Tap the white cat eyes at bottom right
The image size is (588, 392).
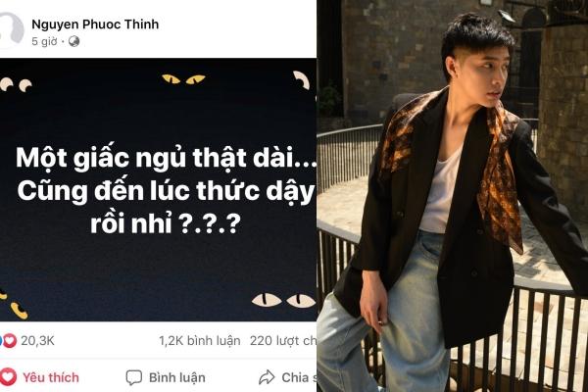coord(283,301)
